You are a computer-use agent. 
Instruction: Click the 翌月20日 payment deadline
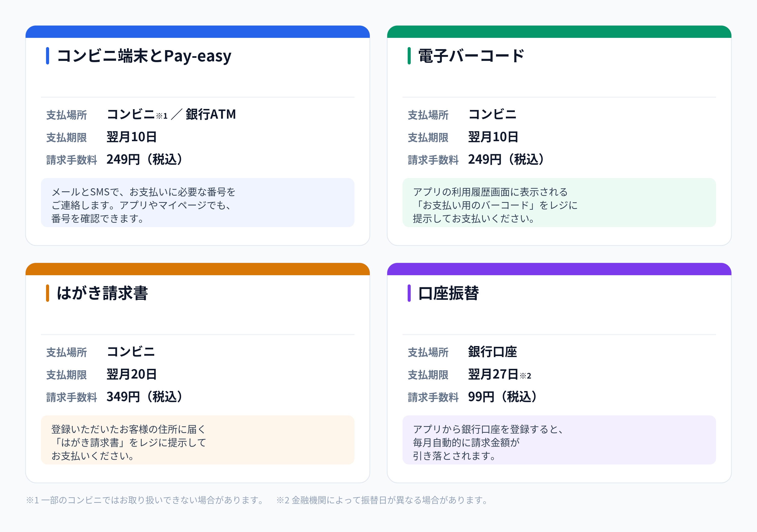tap(131, 374)
